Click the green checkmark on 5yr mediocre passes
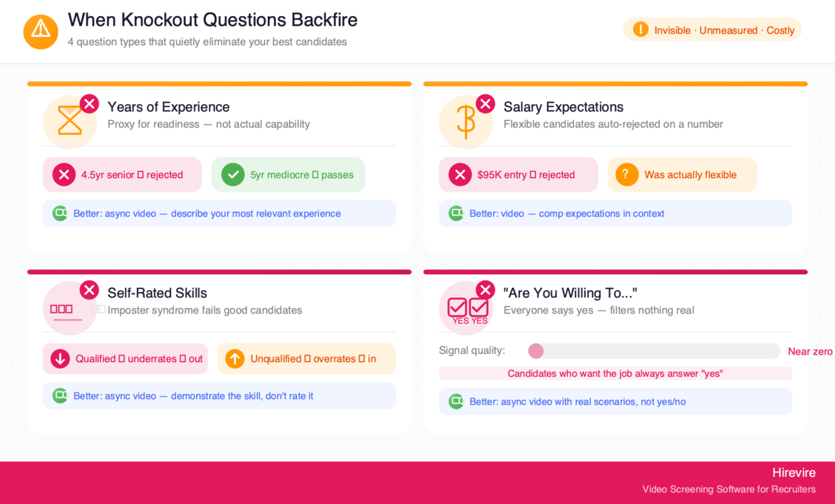Viewport: 835px width, 504px height. [x=233, y=174]
